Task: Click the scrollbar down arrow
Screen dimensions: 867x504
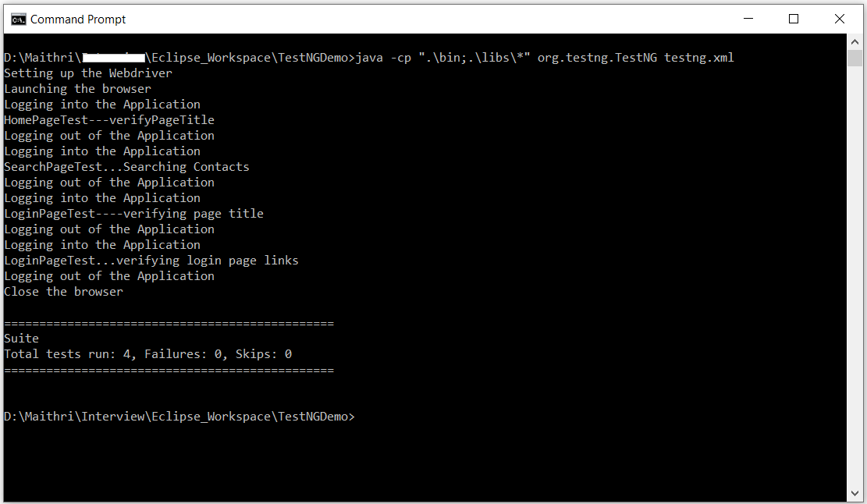Action: (855, 492)
